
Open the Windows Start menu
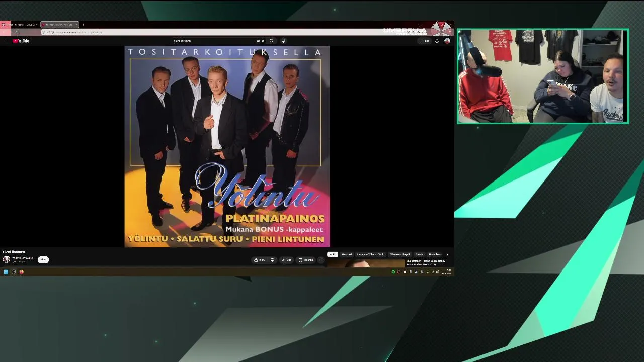(6, 272)
